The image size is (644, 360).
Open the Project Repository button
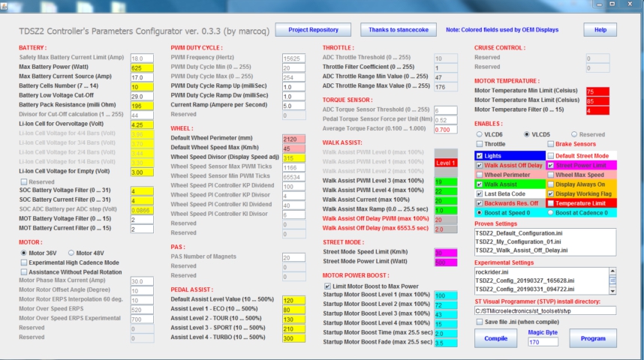313,29
